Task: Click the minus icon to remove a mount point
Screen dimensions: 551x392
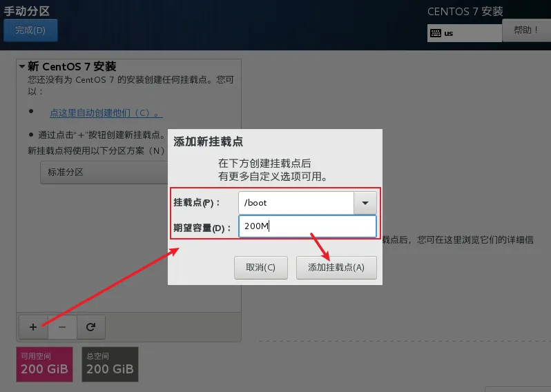Action: tap(62, 327)
